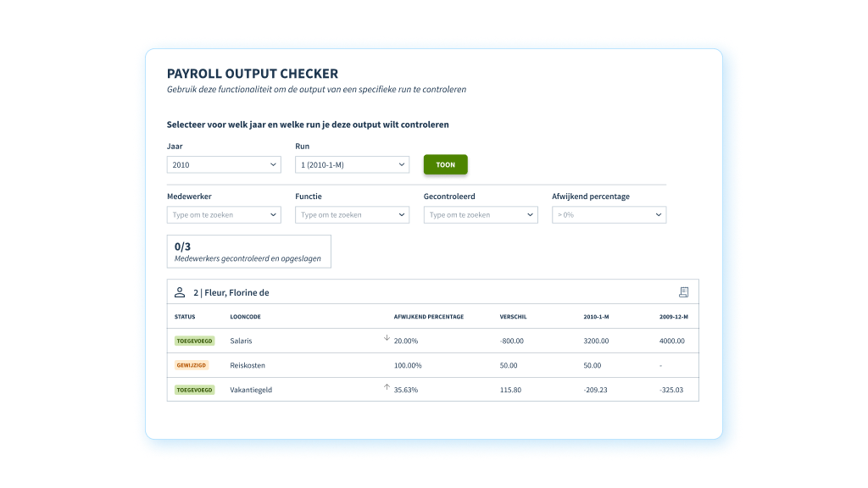Click the 100.00% percentage value

pyautogui.click(x=408, y=365)
